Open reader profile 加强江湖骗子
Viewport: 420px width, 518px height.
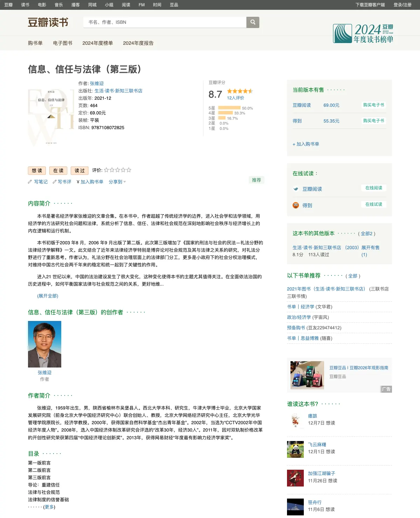322,473
